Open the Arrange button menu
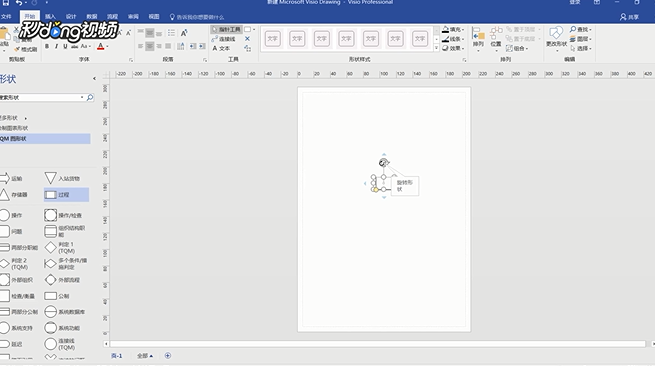Image resolution: width=655 pixels, height=366 pixels. point(478,39)
